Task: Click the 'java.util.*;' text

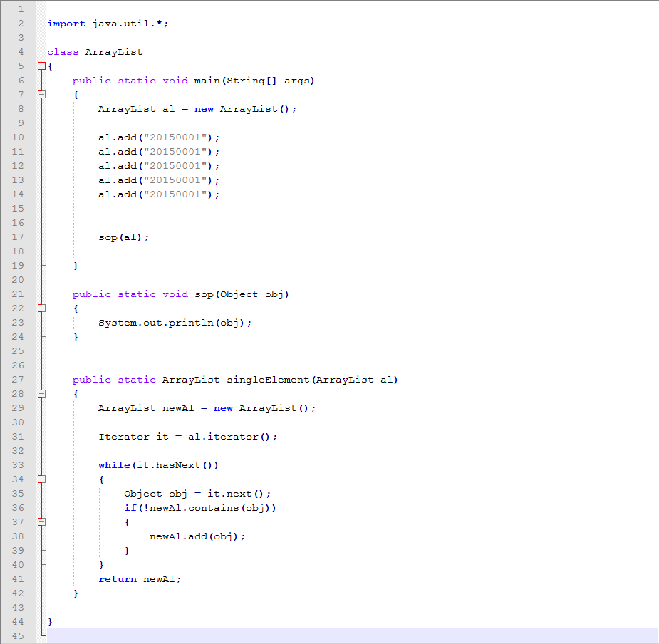Action: click(x=130, y=24)
